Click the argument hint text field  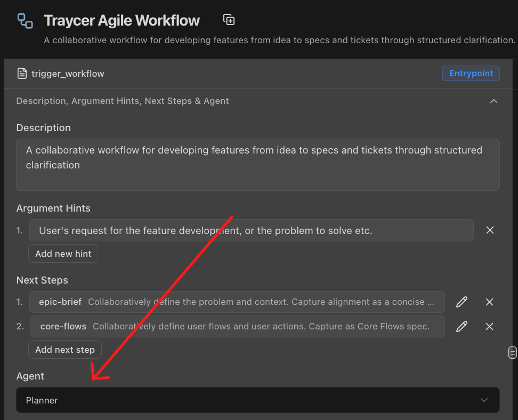click(213, 230)
